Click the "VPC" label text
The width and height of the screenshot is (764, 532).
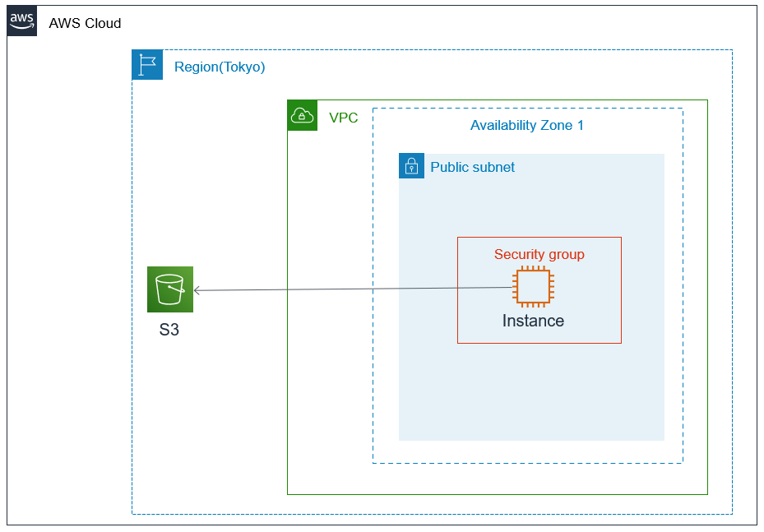[x=344, y=118]
